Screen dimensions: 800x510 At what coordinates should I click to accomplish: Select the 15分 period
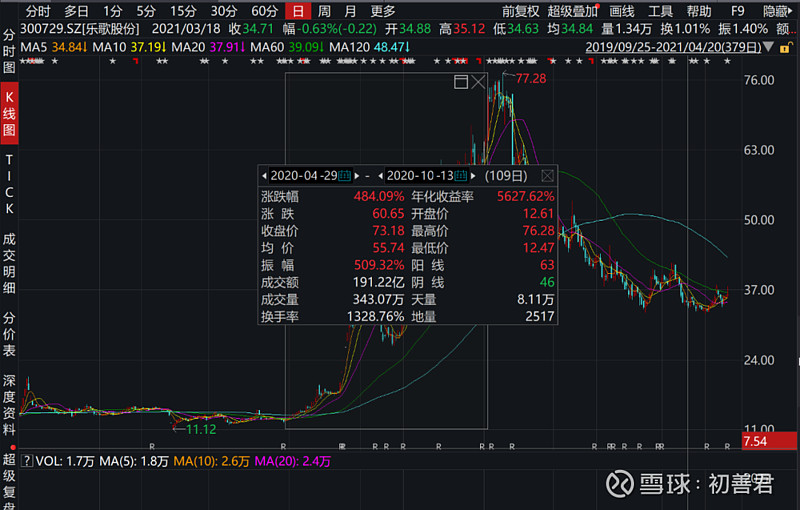coord(183,11)
